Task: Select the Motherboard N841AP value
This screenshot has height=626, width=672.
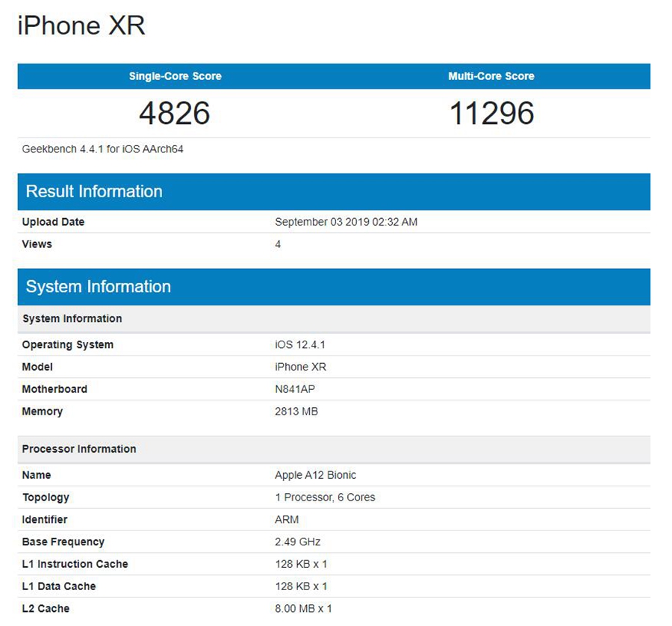Action: pos(294,389)
